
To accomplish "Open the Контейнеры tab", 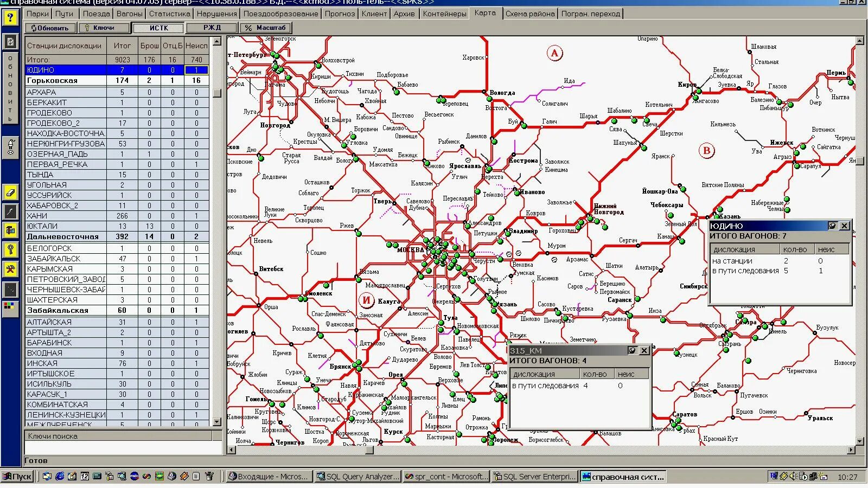I will [x=444, y=14].
